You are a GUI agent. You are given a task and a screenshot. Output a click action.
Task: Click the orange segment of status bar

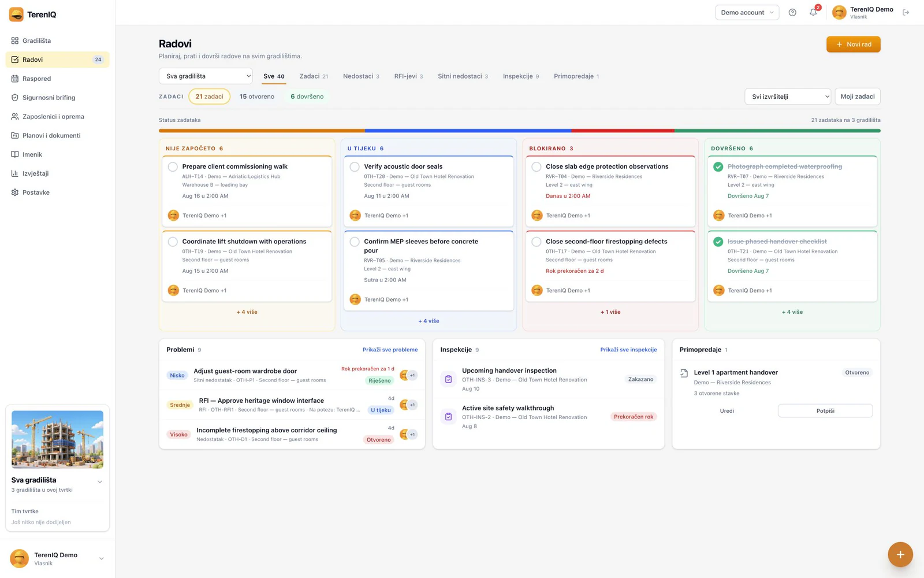click(x=262, y=131)
